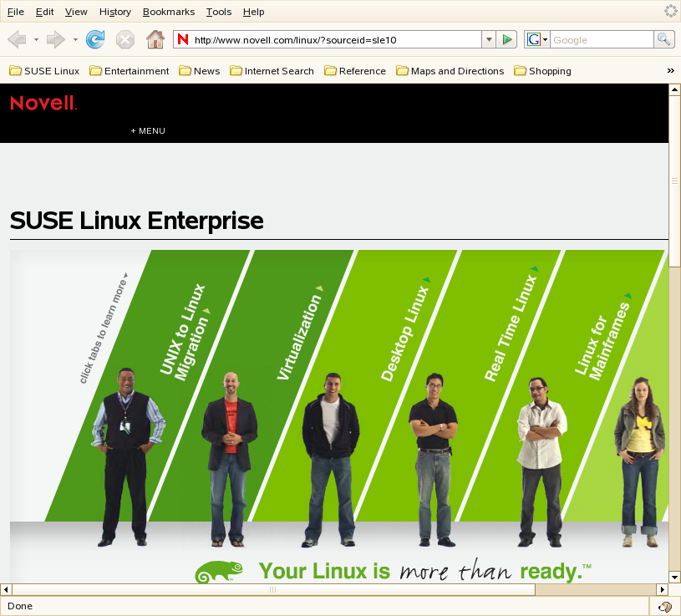Viewport: 681px width, 616px height.
Task: Click the 'Done' status bar text
Action: pyautogui.click(x=20, y=606)
